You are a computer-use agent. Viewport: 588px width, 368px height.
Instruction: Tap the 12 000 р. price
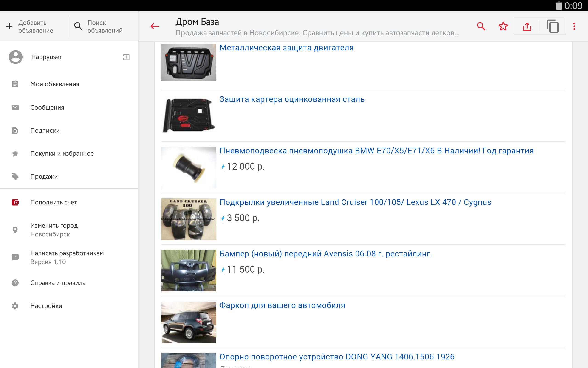[246, 167]
